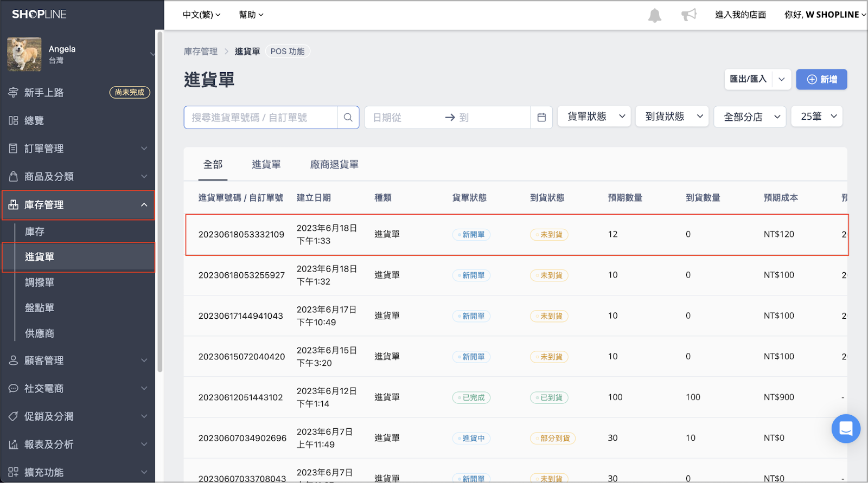Expand the 促銷及分潤 menu chevron
The height and width of the screenshot is (483, 868).
coord(144,416)
